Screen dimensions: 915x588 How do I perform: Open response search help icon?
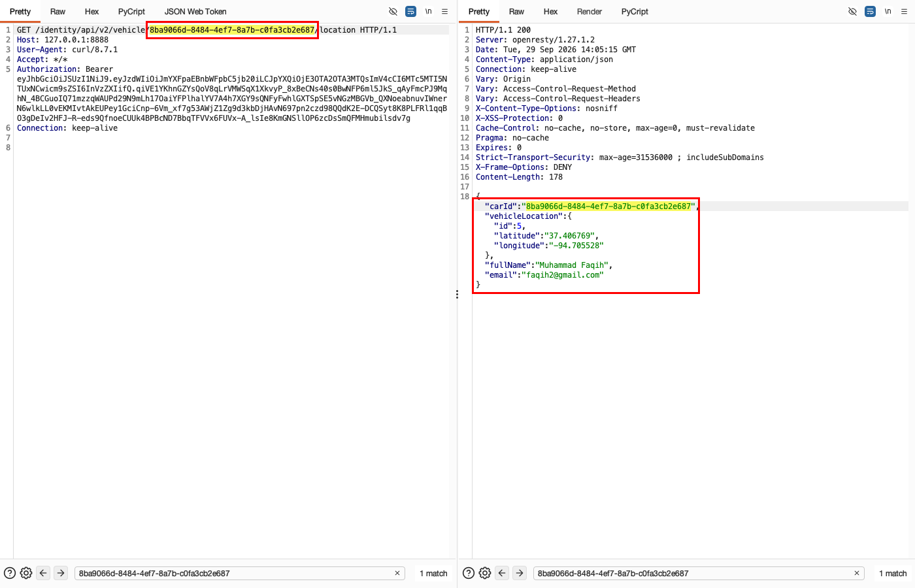(x=469, y=573)
